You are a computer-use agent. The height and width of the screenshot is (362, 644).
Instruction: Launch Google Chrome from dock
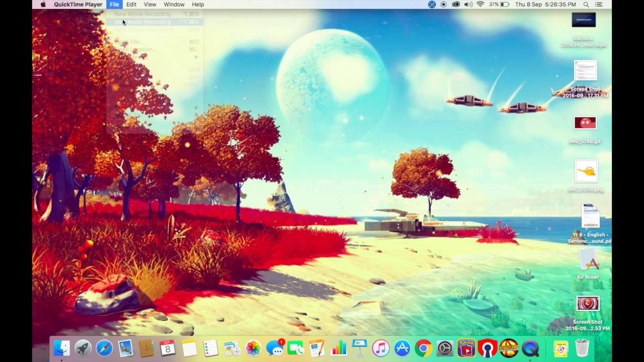424,348
